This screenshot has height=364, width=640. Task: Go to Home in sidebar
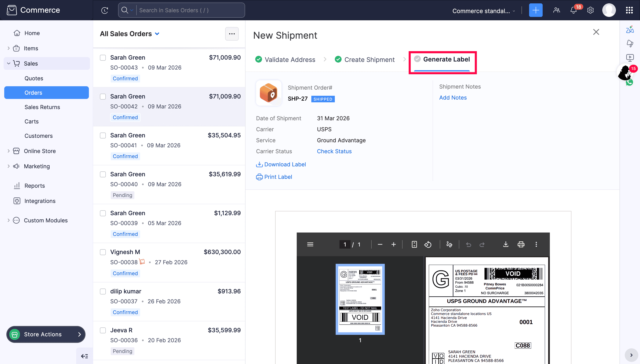click(32, 33)
